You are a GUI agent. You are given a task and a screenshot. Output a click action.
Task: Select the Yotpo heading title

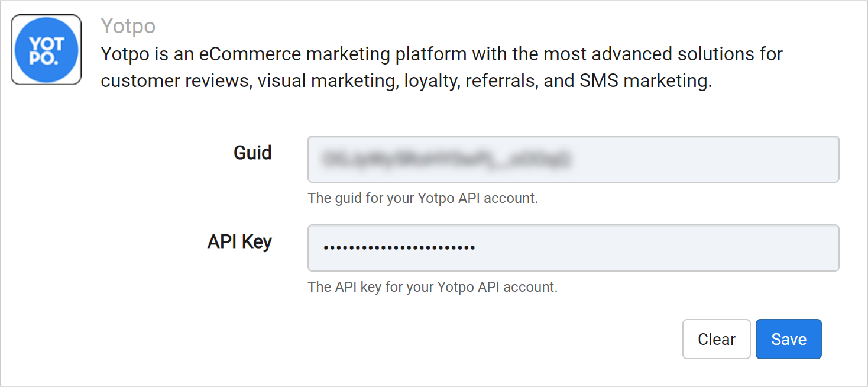point(128,26)
